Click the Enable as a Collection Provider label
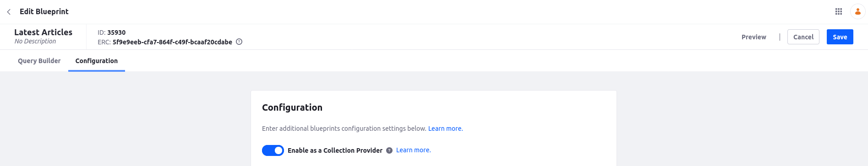 pyautogui.click(x=335, y=150)
